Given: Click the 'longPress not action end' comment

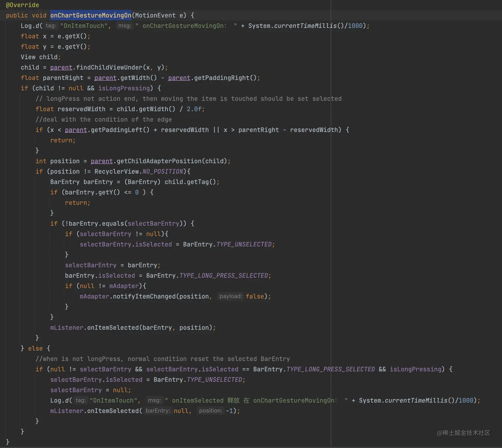Looking at the screenshot, I should point(189,99).
